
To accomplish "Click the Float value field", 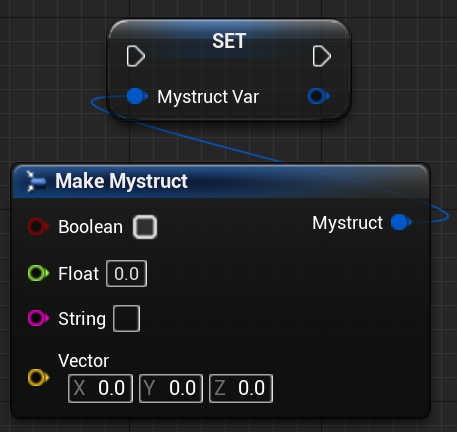I will pyautogui.click(x=126, y=274).
